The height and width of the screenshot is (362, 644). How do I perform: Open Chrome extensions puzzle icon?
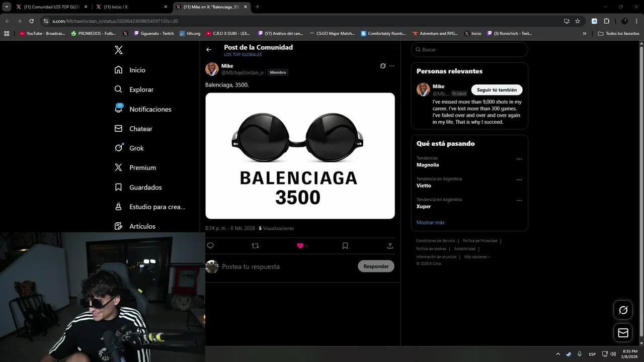coord(606,21)
